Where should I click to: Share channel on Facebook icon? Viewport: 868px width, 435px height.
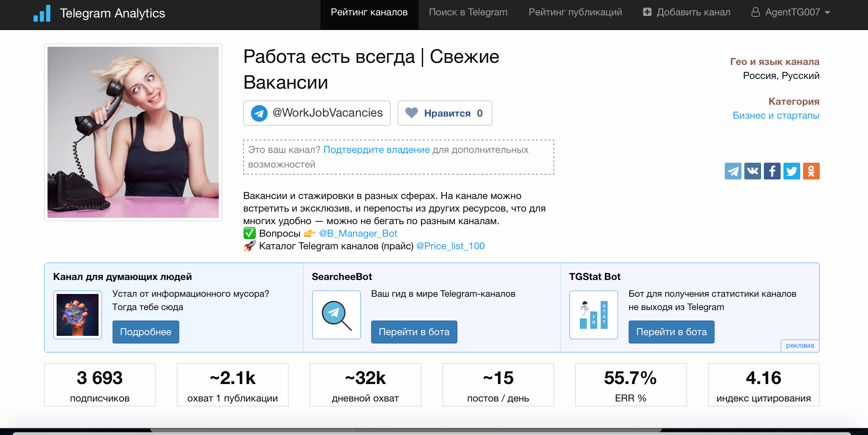click(x=772, y=171)
